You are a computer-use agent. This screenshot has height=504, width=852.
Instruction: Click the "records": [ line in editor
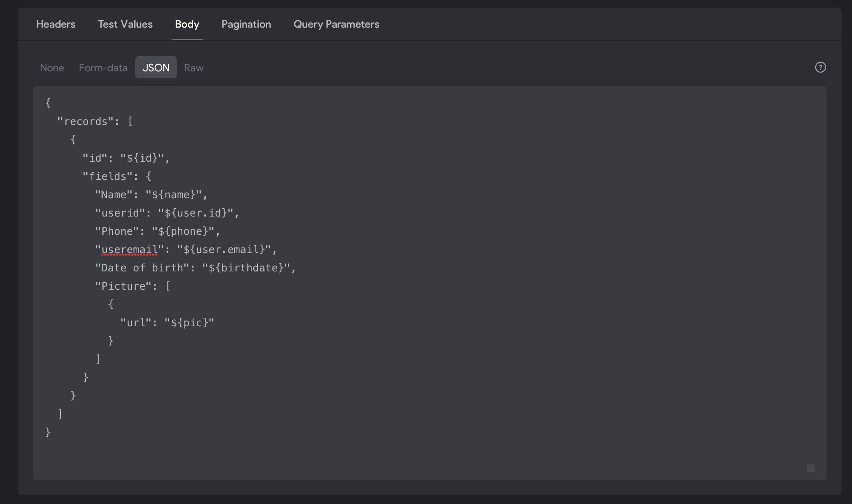point(95,121)
